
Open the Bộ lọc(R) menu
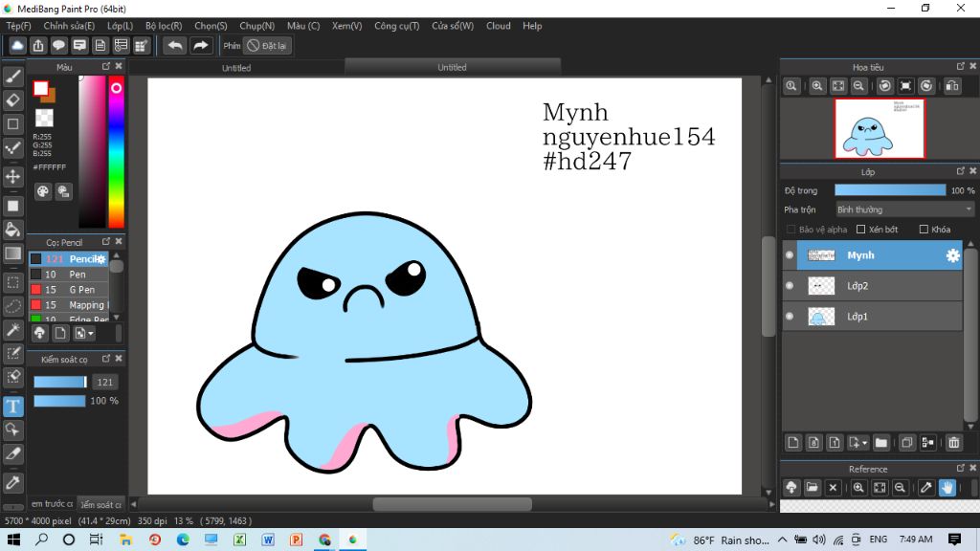point(164,26)
